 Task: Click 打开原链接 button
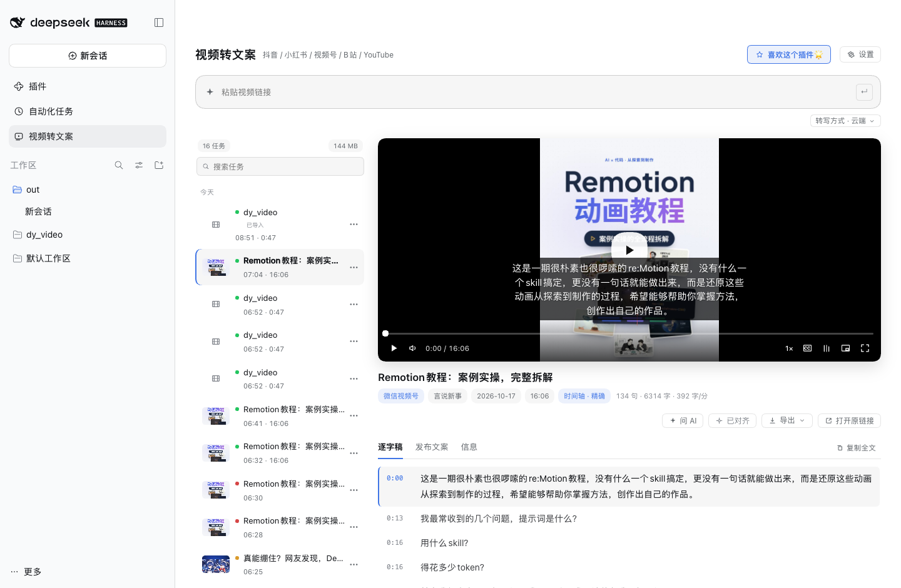click(x=849, y=421)
